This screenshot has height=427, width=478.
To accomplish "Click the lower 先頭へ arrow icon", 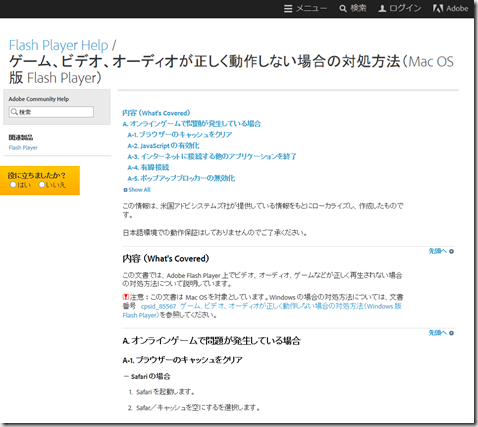I will click(451, 333).
